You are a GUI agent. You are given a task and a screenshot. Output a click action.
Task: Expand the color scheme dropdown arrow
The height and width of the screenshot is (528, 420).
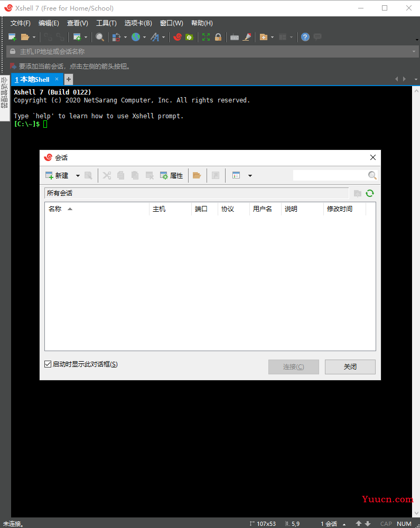(125, 37)
